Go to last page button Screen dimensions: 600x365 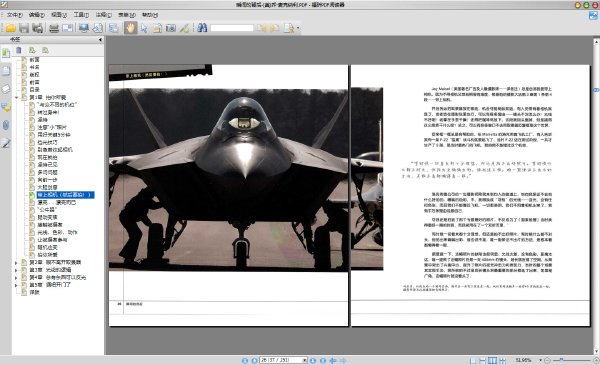click(x=323, y=360)
